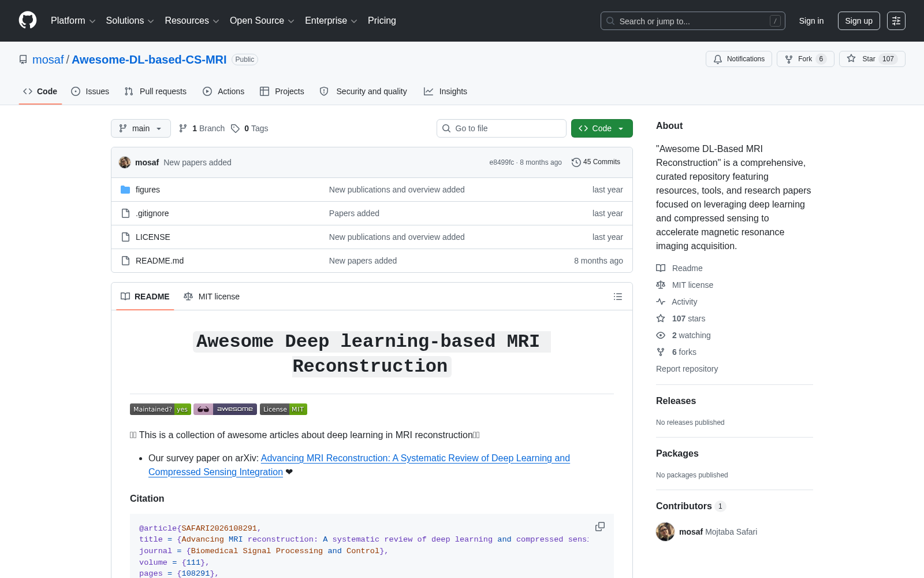Click the figures folder icon

[x=125, y=190]
